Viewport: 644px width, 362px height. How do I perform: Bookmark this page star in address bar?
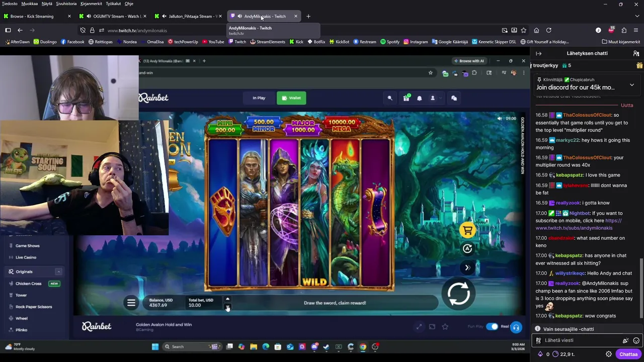coord(524,30)
